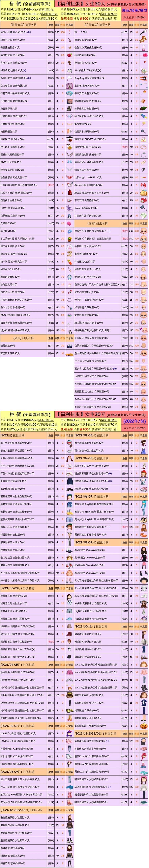Viewport: 149px width, 868px height.
Task: Click the (臉型) 扭蛋名稱 header
Action: click(98, 223)
